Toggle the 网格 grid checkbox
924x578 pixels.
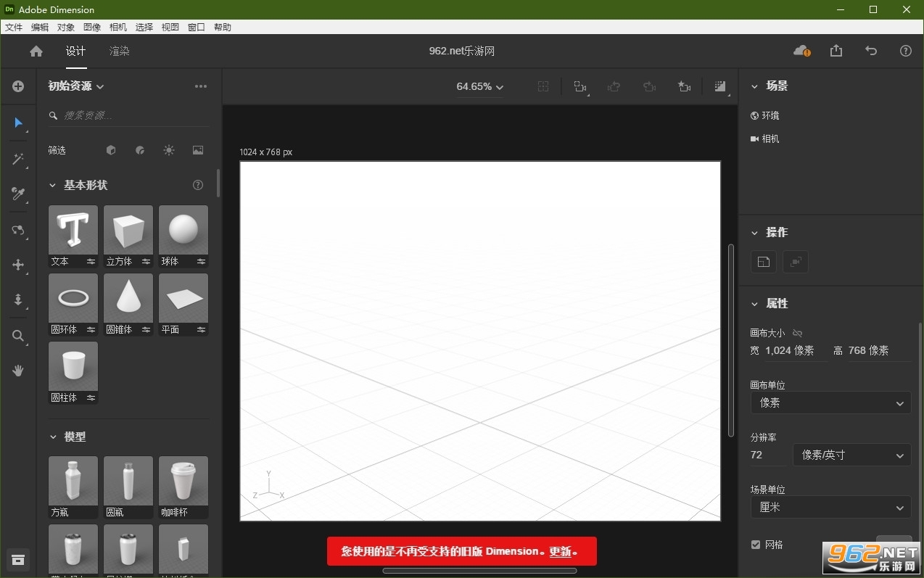point(756,545)
